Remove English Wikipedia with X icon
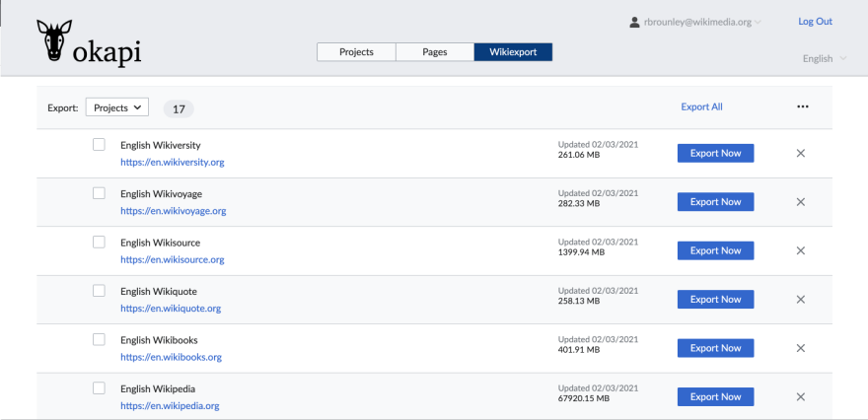Image resolution: width=868 pixels, height=420 pixels. point(800,396)
